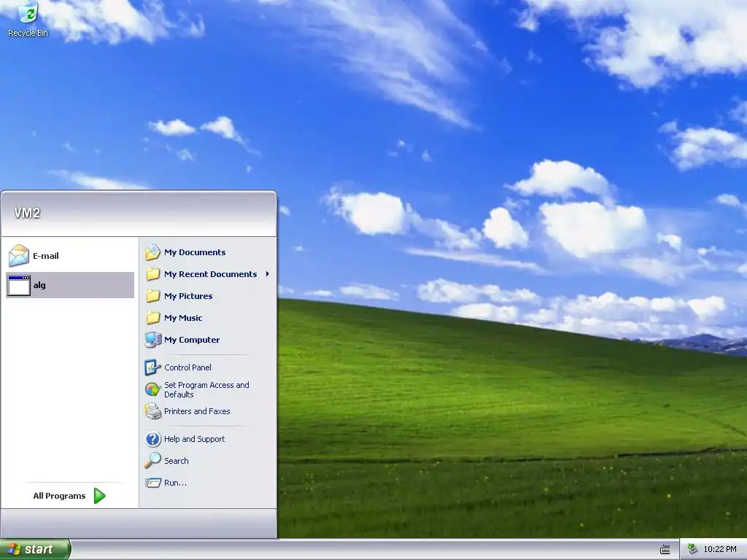Open the Search menu entry
The image size is (747, 560).
click(207, 461)
